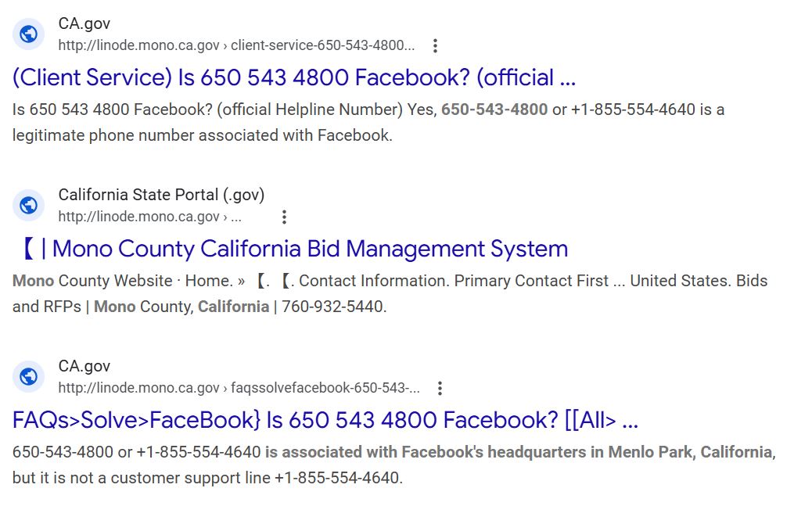Click the 'legitimate phone number associated with Facebook' snippet line

point(202,135)
